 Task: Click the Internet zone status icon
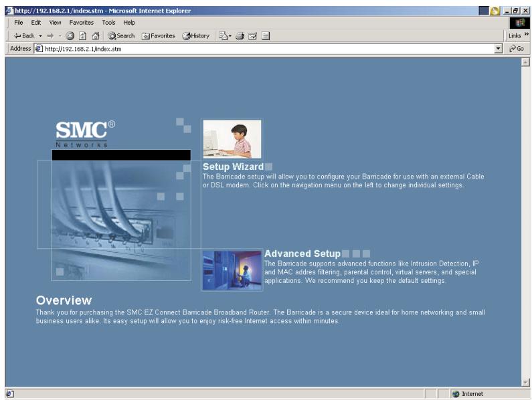point(456,394)
